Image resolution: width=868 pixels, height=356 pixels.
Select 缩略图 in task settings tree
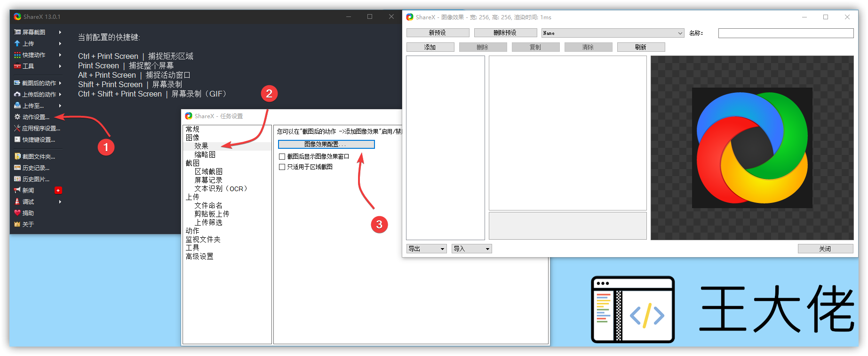tap(205, 154)
